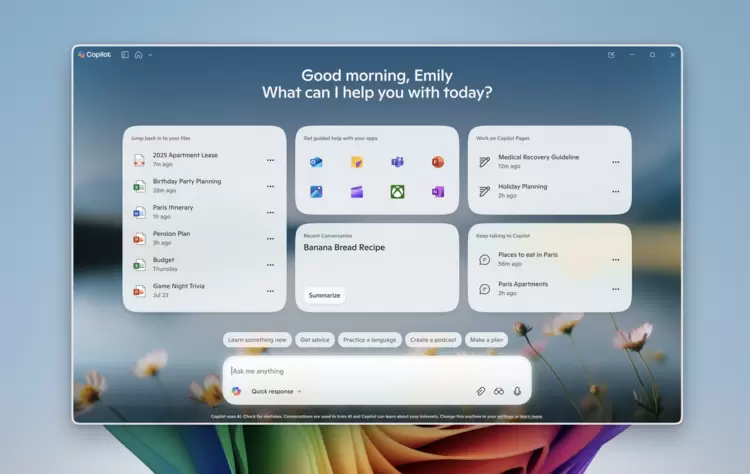Open the OneNote app icon
The image size is (750, 474).
437,192
